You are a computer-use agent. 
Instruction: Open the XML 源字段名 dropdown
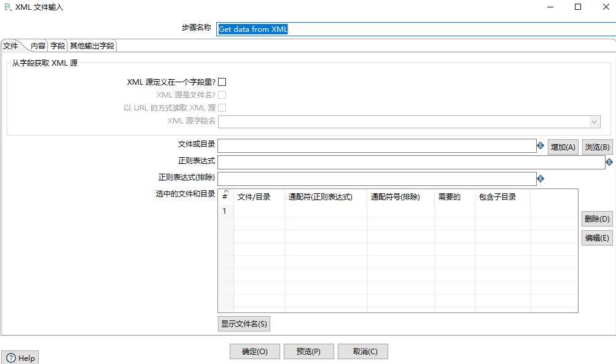click(x=594, y=122)
